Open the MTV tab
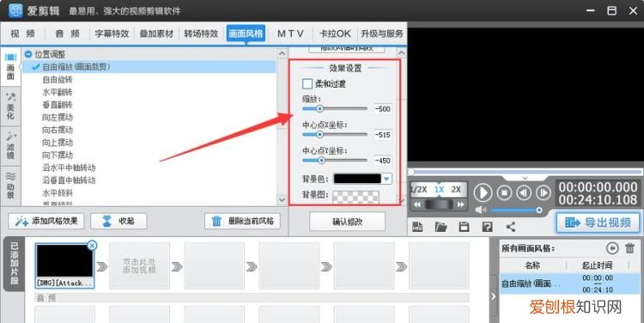Viewport: 644px width, 323px height. point(290,34)
